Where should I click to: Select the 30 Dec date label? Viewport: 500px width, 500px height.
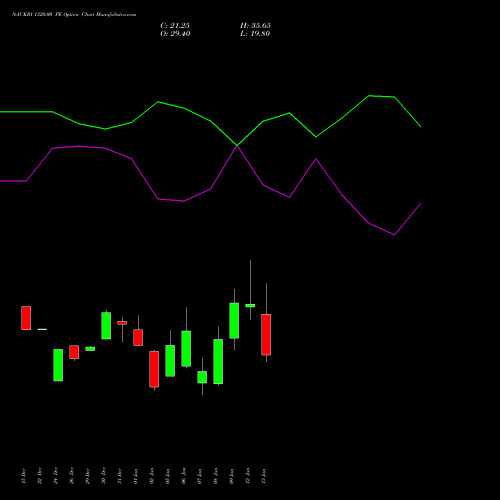pyautogui.click(x=103, y=476)
